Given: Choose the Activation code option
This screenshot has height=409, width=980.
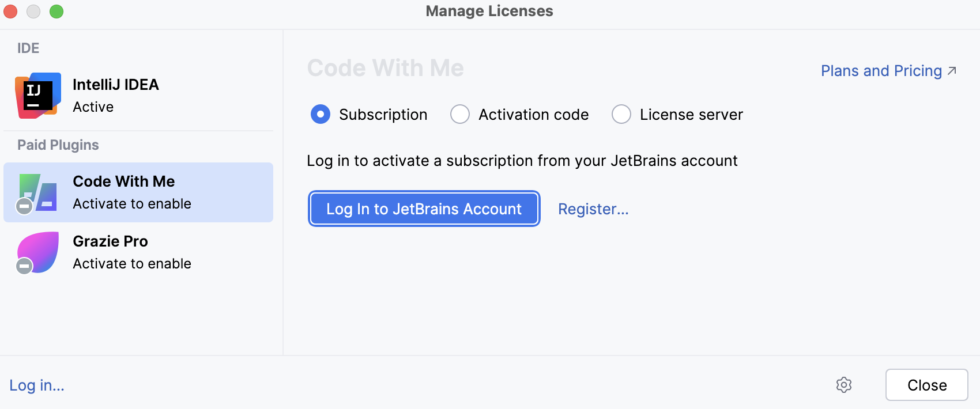Looking at the screenshot, I should pos(460,114).
